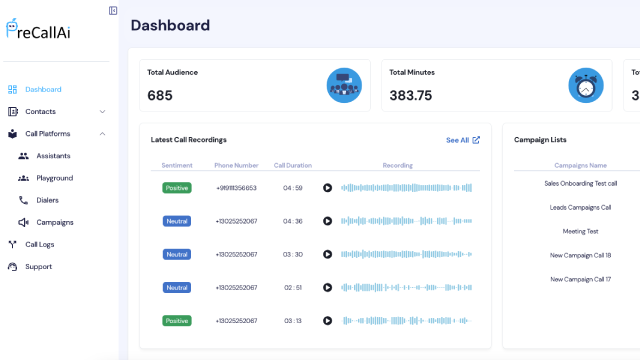Viewport: 640px width, 360px height.
Task: Open the Meeting Test campaign
Action: [580, 231]
